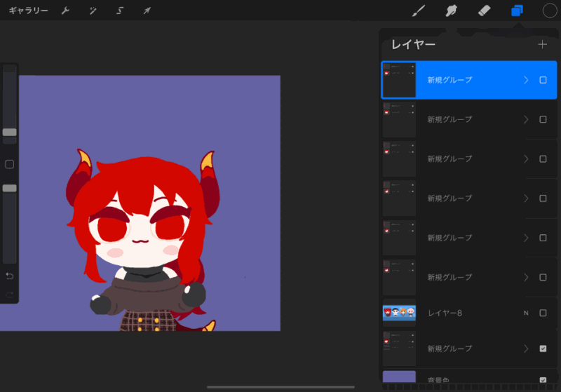Screen dimensions: 561x392
Task: Expand third 新規グループ from top
Action: [x=526, y=158]
